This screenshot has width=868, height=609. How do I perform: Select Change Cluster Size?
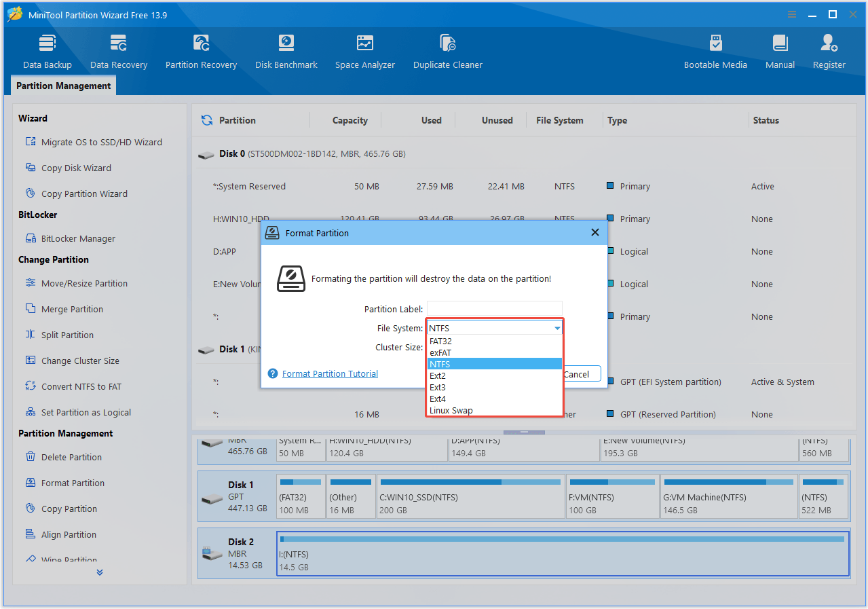(72, 361)
